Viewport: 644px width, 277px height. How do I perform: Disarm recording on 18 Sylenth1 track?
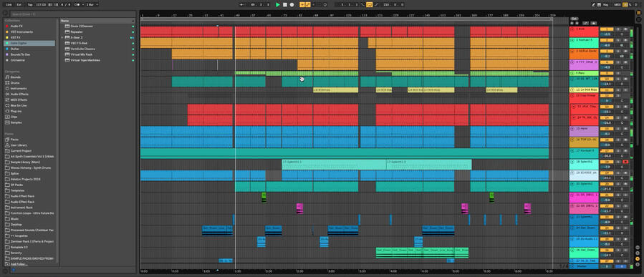point(625,162)
